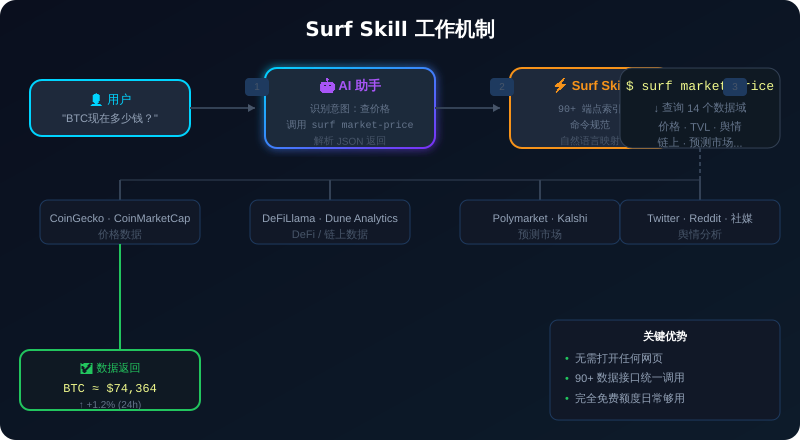
Task: Click the 完全免费额度日常够用 list item
Action: (x=630, y=398)
